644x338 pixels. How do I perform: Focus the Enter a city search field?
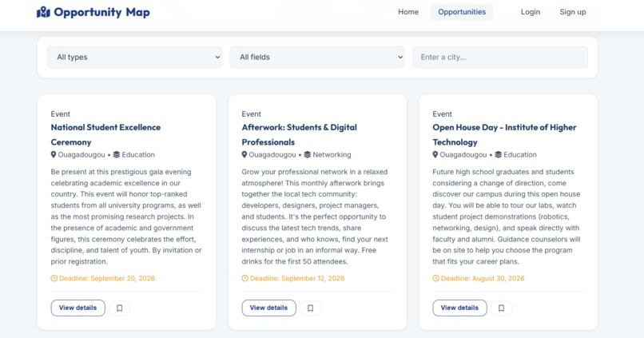500,57
